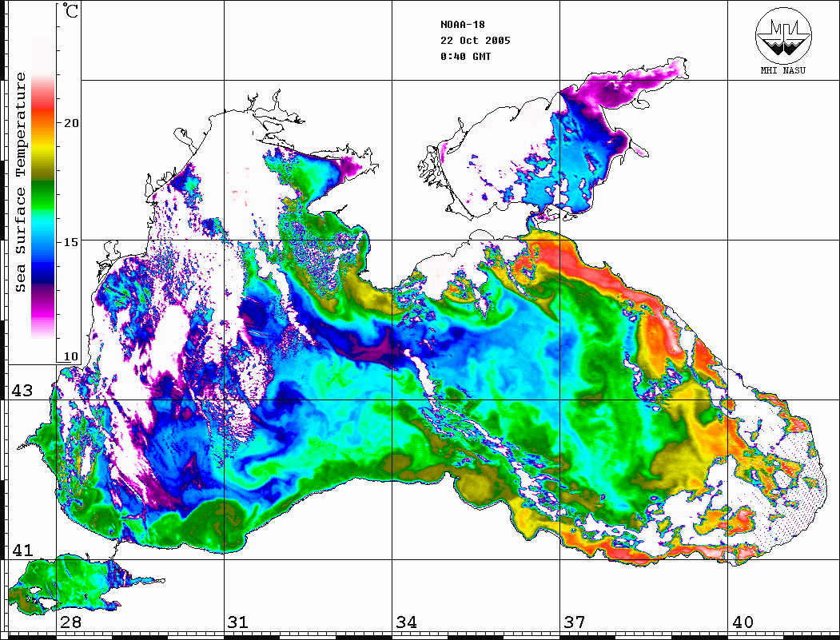Screen dimensions: 840x640
Task: Click the latitude label 41
Action: click(x=22, y=550)
